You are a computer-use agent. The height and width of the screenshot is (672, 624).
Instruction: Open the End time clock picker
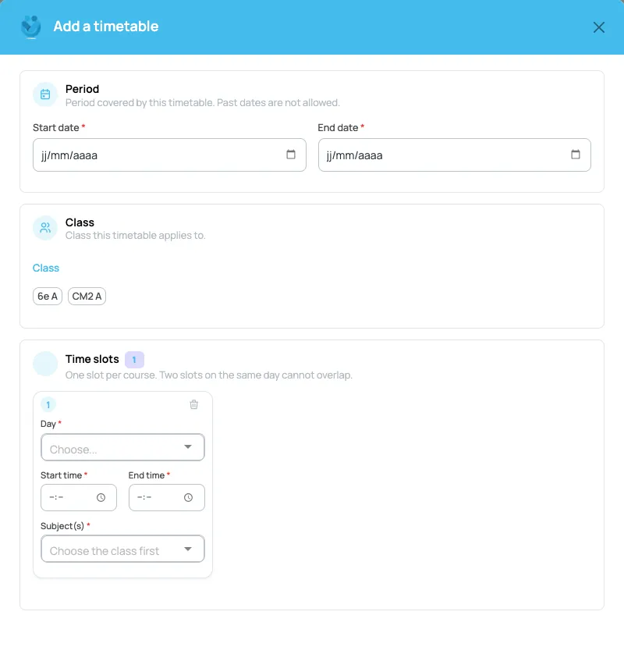coord(189,498)
